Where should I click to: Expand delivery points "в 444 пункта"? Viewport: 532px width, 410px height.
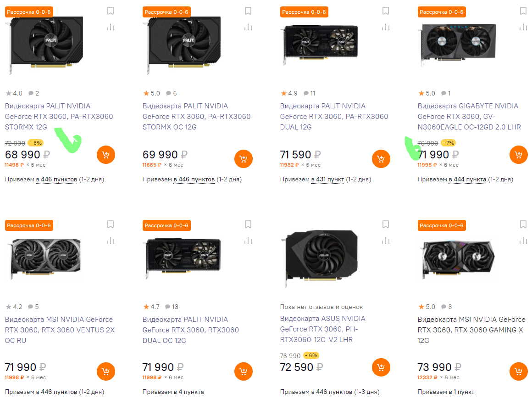point(467,179)
